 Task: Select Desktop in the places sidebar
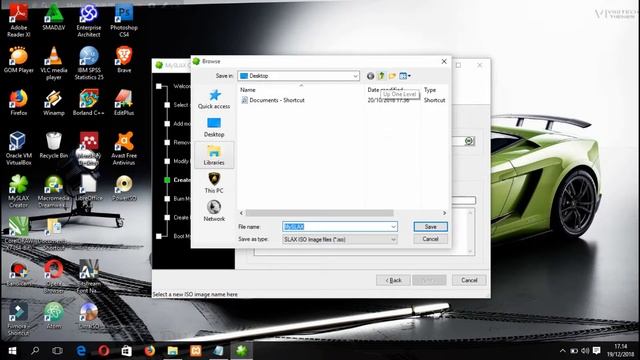click(214, 127)
